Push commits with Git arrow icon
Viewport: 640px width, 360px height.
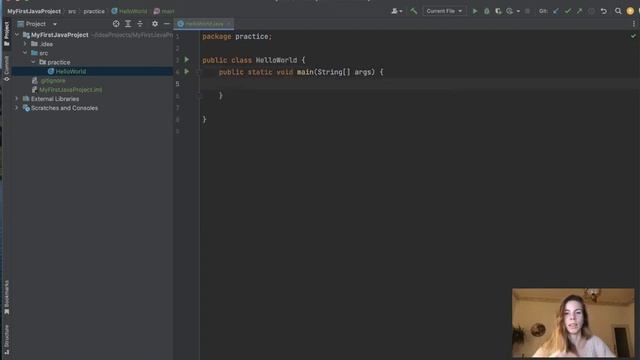click(580, 11)
